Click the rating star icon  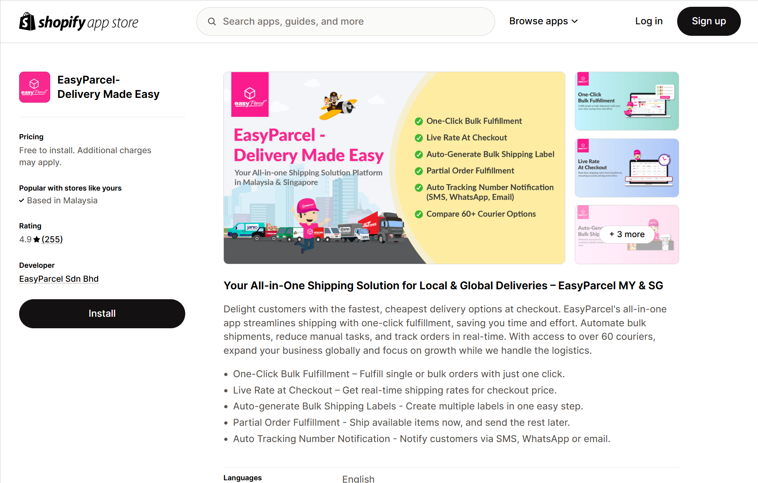(37, 240)
